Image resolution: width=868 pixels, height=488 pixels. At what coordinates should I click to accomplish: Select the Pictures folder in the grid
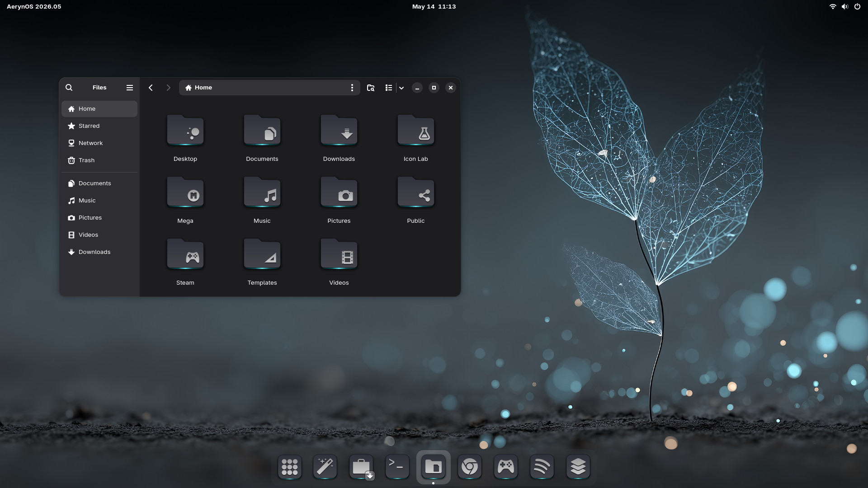(339, 192)
